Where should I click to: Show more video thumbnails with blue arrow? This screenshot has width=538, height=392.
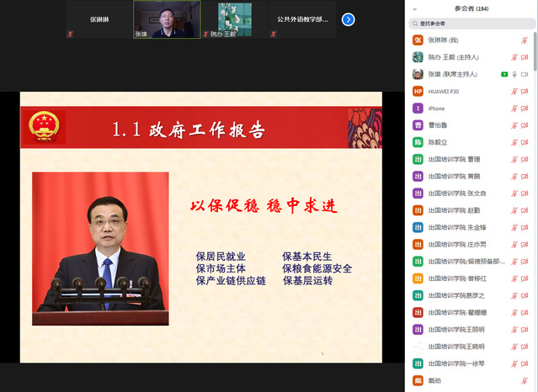348,19
